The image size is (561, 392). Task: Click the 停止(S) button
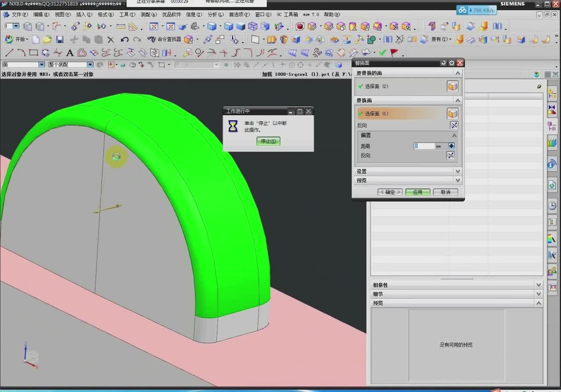[268, 141]
